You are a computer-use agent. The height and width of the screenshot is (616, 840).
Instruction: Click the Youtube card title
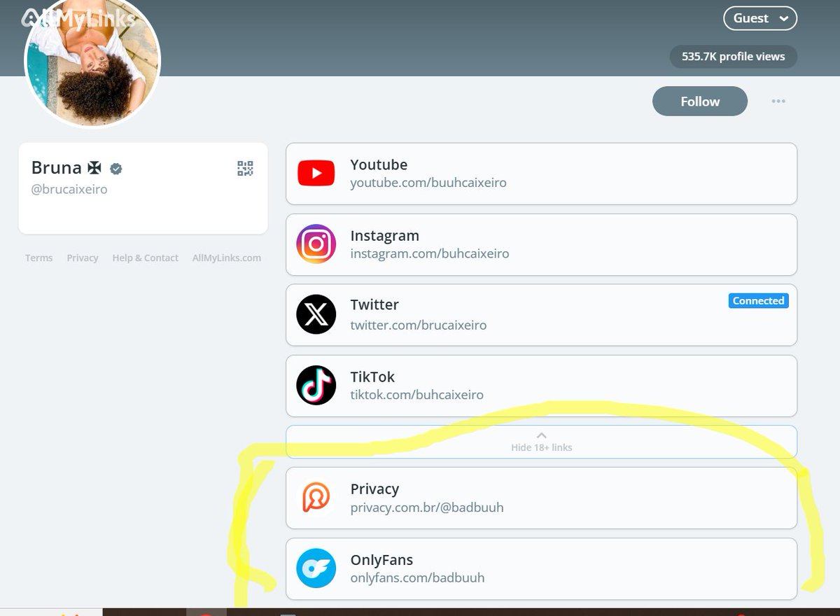pyautogui.click(x=379, y=164)
